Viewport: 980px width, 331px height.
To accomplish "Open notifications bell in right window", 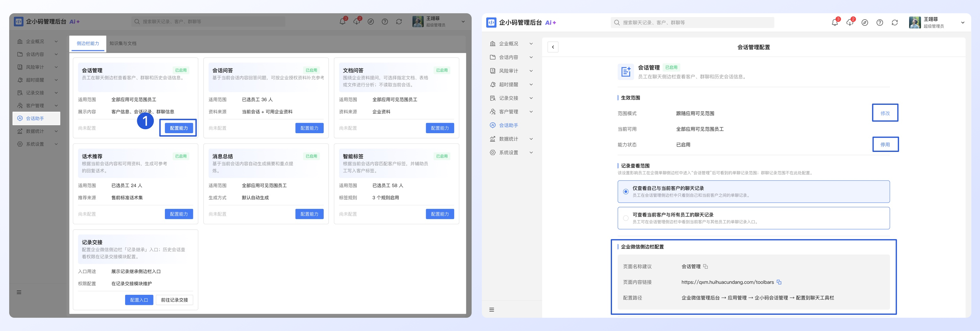I will (x=834, y=23).
